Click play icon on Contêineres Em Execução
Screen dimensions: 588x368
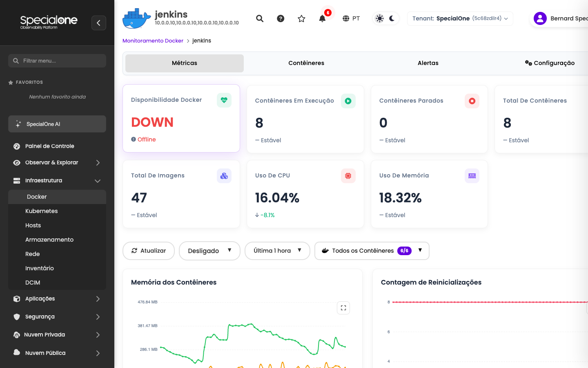pyautogui.click(x=348, y=101)
